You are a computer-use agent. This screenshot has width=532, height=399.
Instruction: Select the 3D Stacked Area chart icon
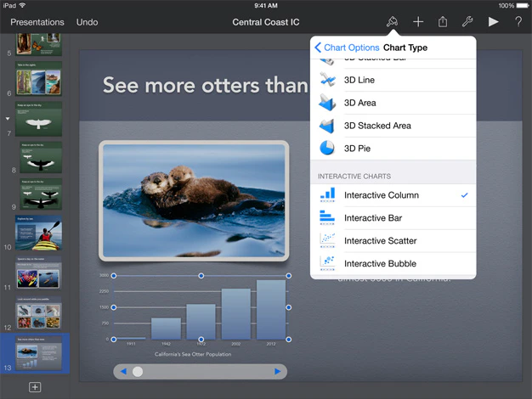(x=326, y=126)
